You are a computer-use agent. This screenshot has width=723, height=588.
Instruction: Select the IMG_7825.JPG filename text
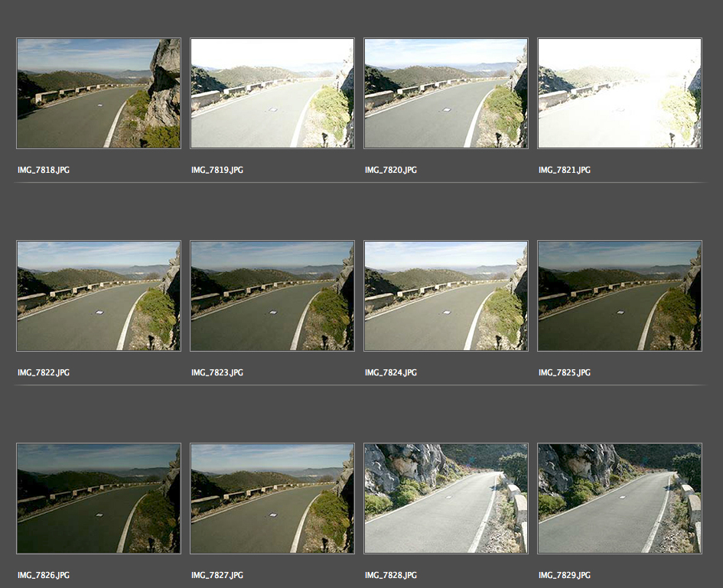coord(565,372)
